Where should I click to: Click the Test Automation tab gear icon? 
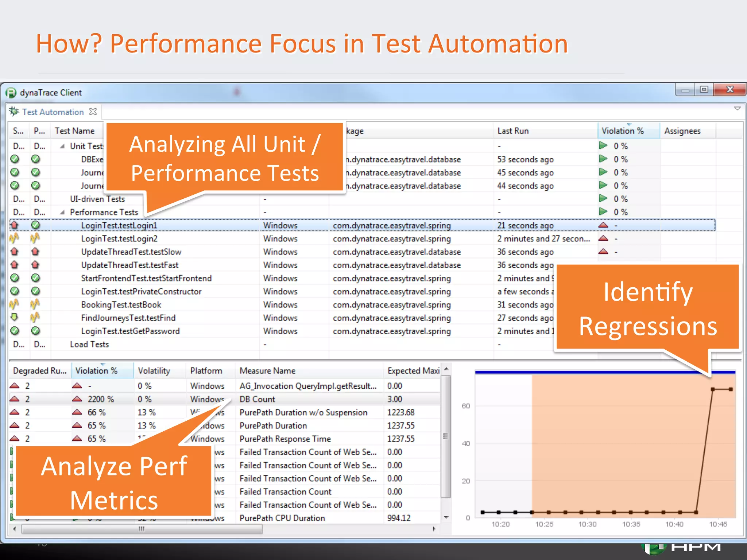tap(14, 112)
